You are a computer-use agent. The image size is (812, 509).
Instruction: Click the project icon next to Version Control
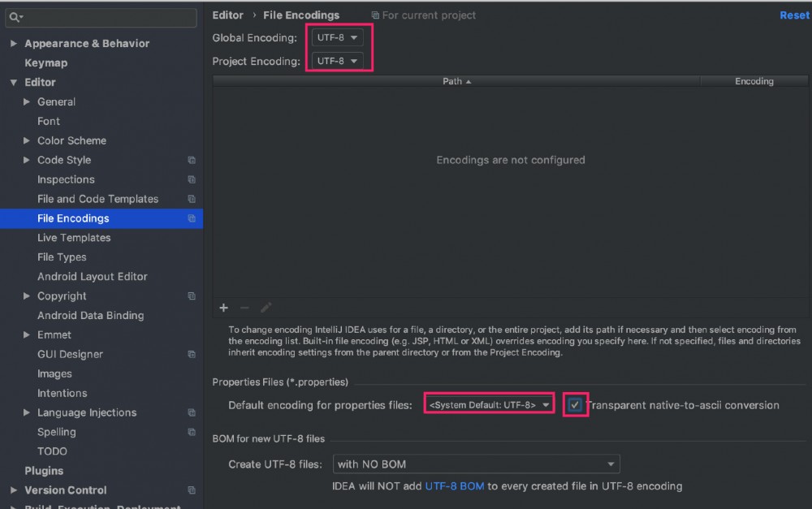click(x=192, y=490)
